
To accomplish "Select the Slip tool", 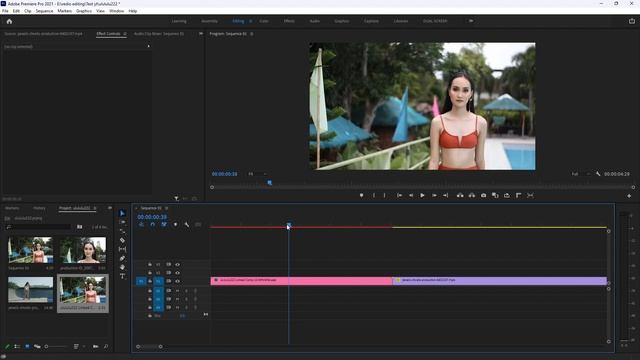I will [x=122, y=249].
